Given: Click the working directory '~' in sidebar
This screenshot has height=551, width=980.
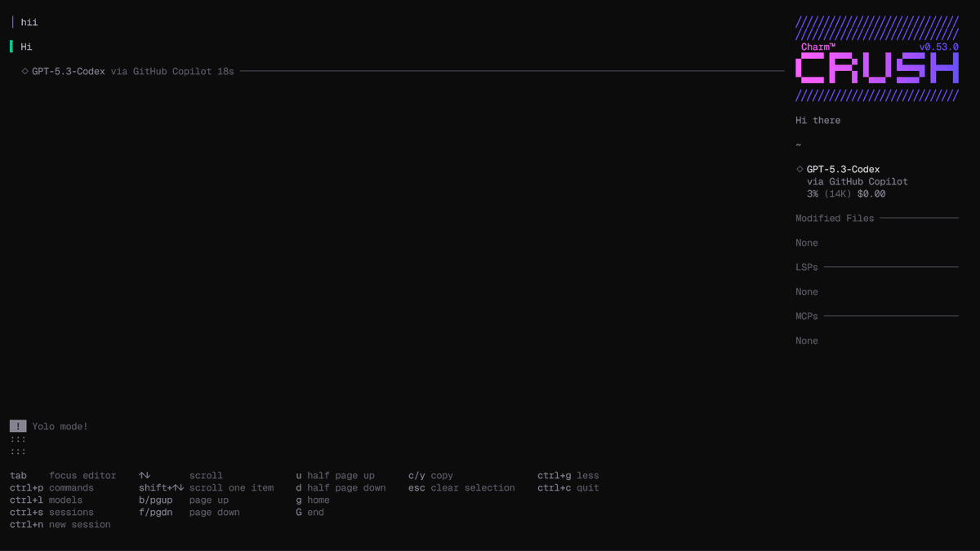Looking at the screenshot, I should click(799, 144).
